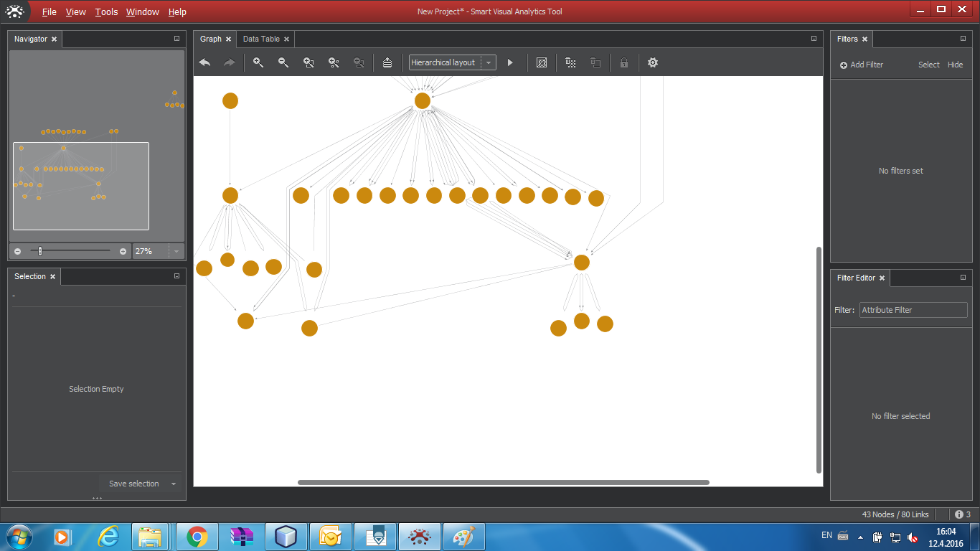Click the Add Filter button
980x551 pixels.
click(x=862, y=65)
